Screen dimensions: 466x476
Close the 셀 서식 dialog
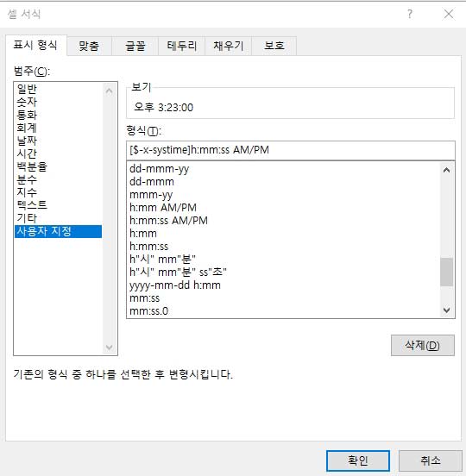[x=449, y=14]
